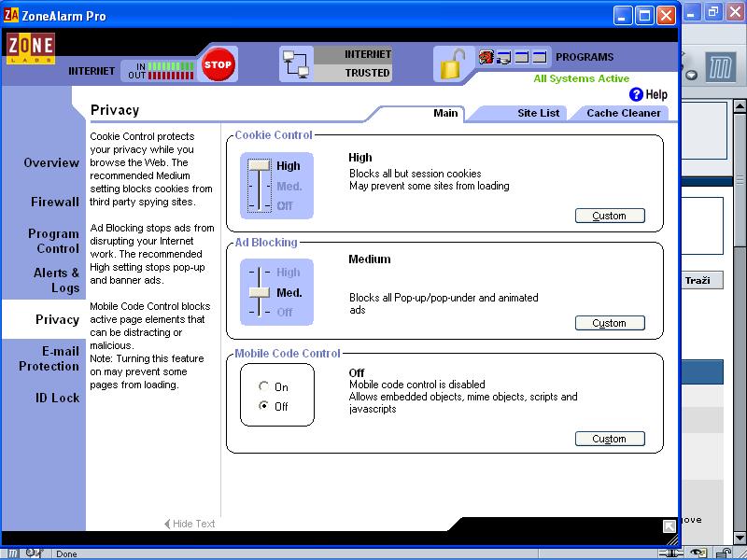The height and width of the screenshot is (560, 747).
Task: Select the Off radio for Mobile Code Control
Action: click(263, 406)
